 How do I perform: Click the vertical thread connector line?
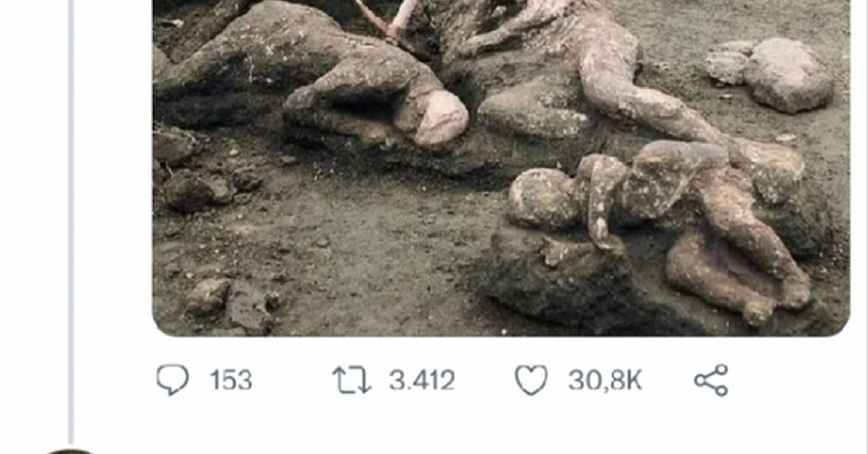[71, 221]
